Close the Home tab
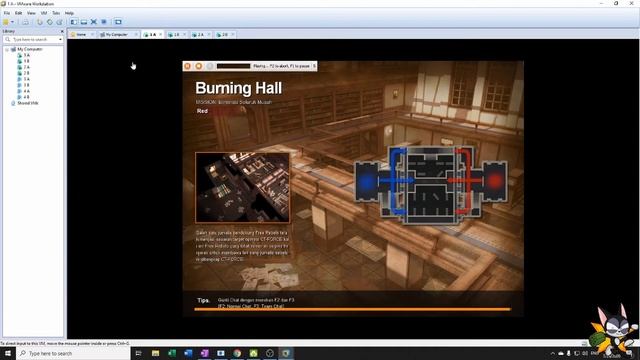 [92, 35]
